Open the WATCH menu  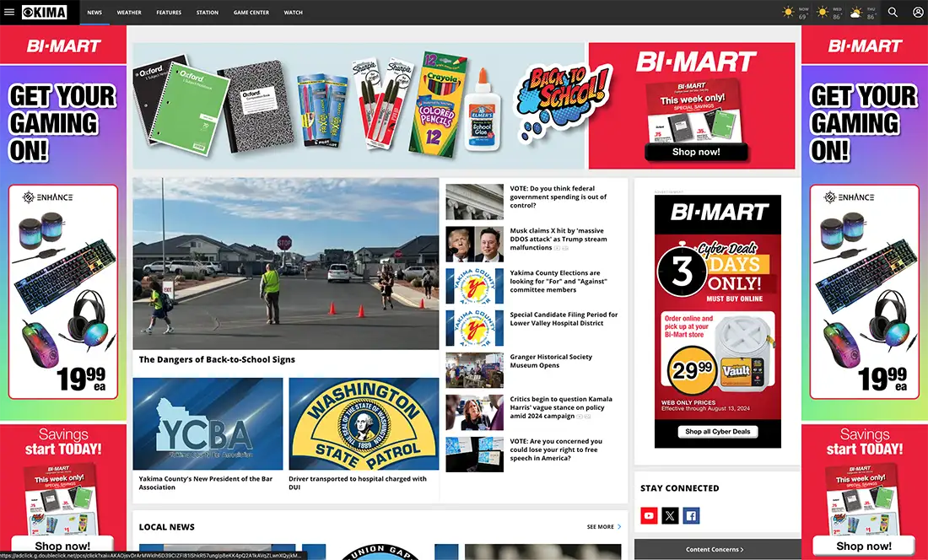pos(293,13)
